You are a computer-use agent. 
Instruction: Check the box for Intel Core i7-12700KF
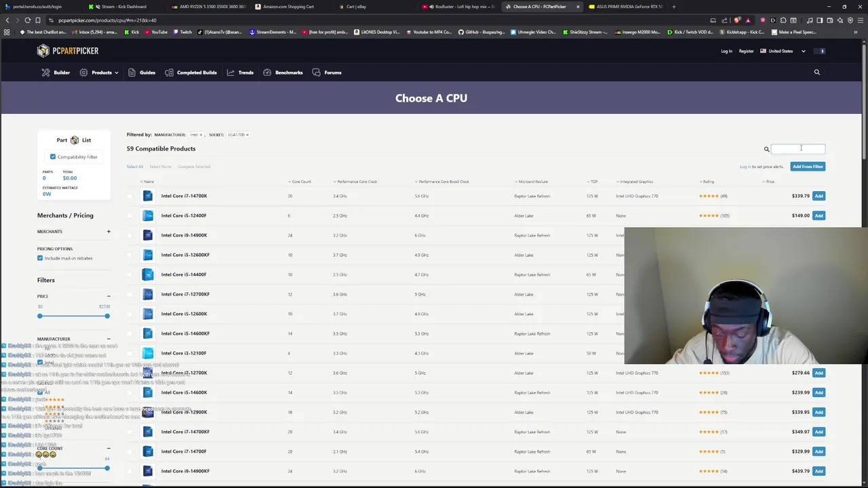pos(130,295)
